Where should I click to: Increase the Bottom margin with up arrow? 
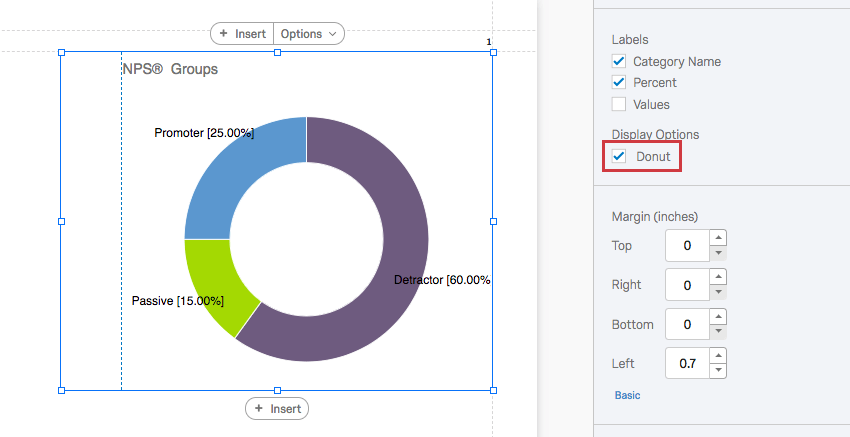pos(718,317)
